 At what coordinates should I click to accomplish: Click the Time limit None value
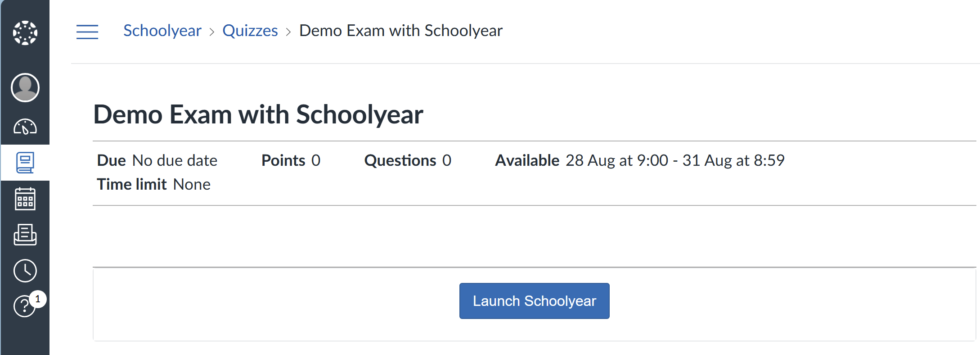click(192, 184)
